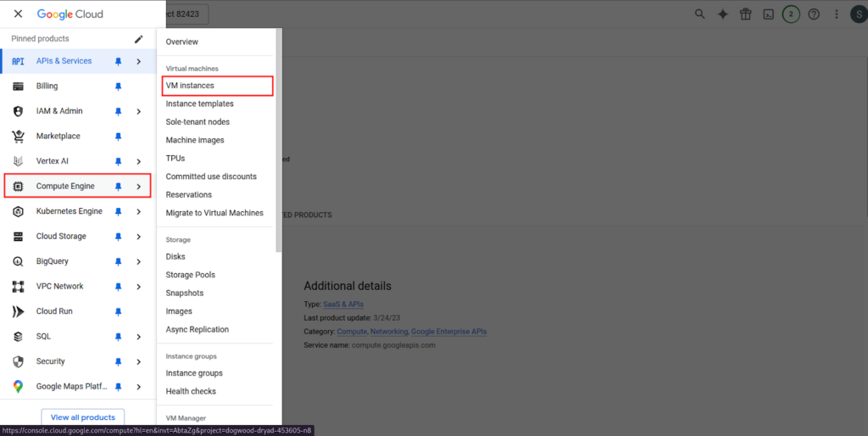868x436 pixels.
Task: Click the VPC Network icon
Action: (x=19, y=287)
